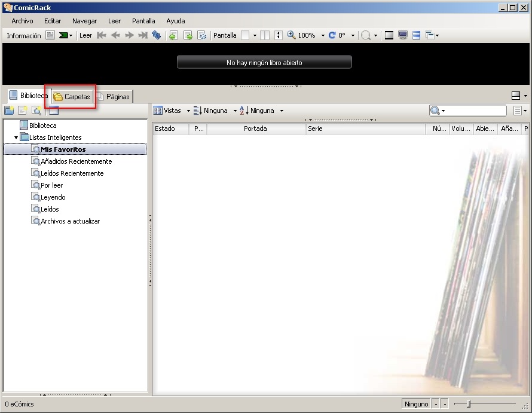This screenshot has width=532, height=413.
Task: Click the comic information details icon
Action: click(50, 35)
